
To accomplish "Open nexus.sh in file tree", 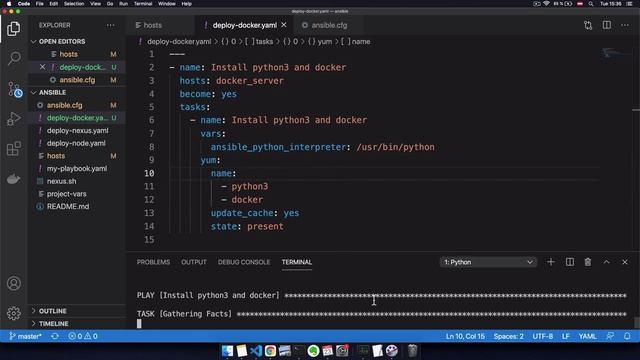I will point(61,181).
